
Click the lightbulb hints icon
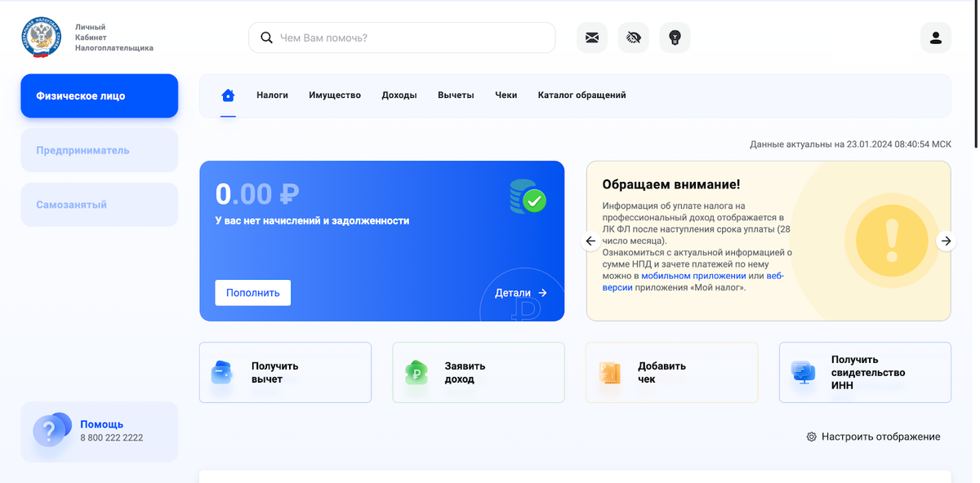point(675,37)
